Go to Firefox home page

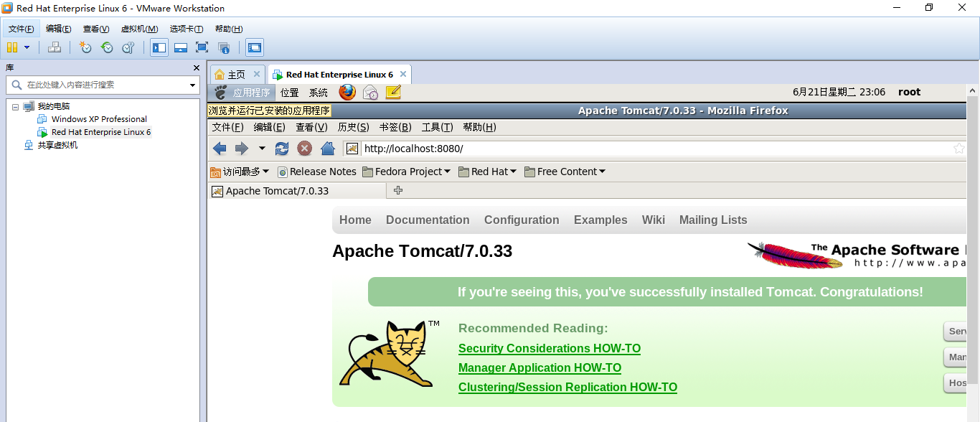click(x=328, y=149)
